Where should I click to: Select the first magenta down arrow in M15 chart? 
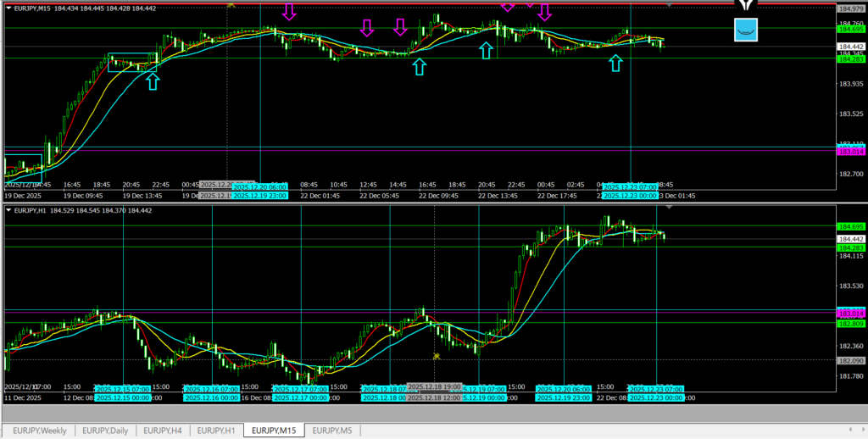tap(289, 11)
